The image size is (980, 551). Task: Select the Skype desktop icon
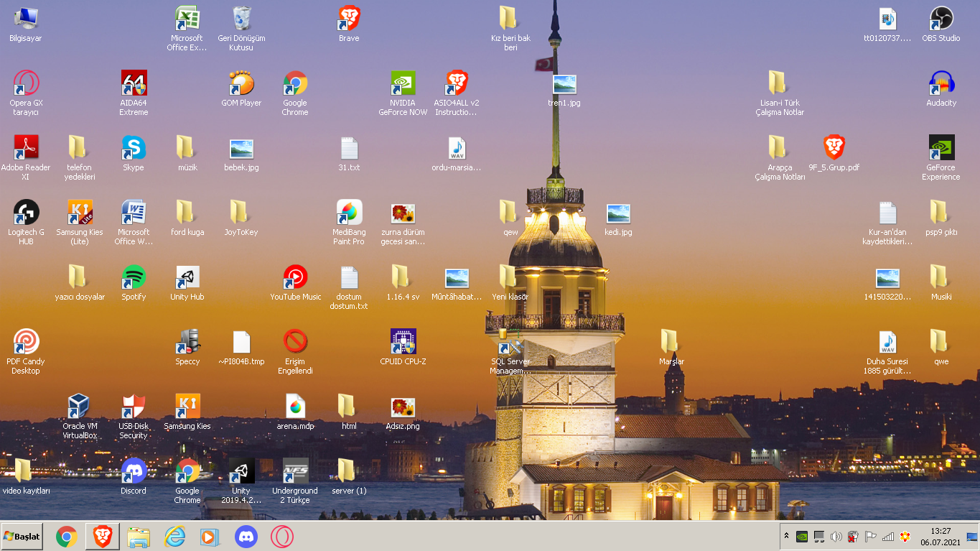(x=134, y=149)
